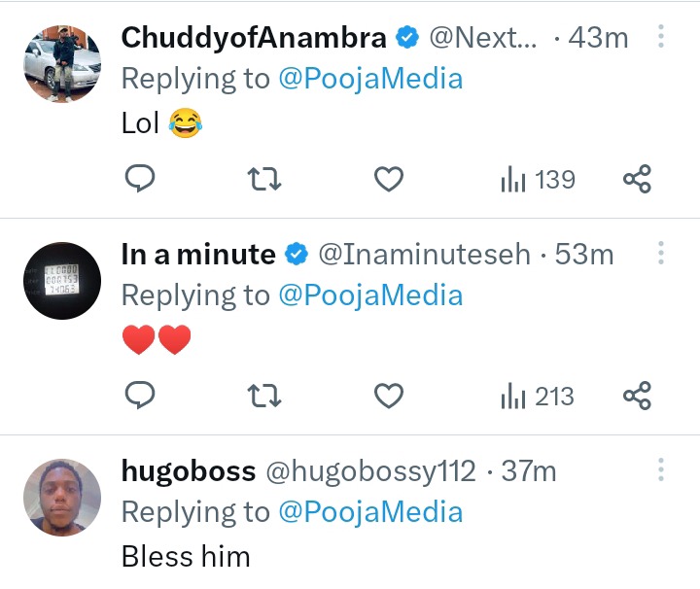The width and height of the screenshot is (700, 589).
Task: Open In a minute's profile avatar
Action: (62, 281)
